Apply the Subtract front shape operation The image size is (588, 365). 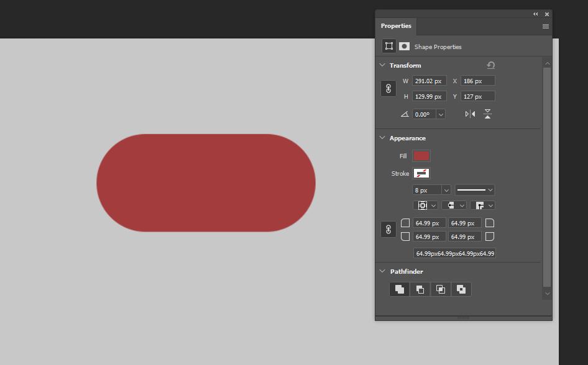[420, 289]
